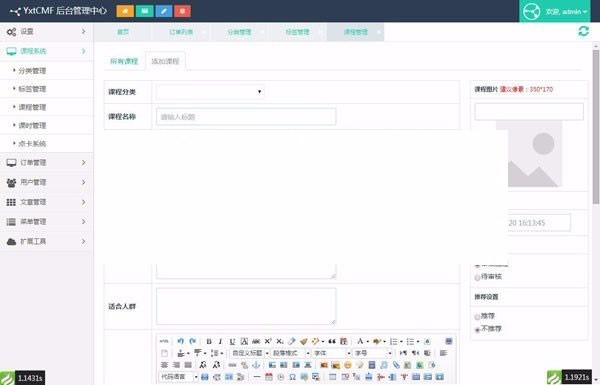The height and width of the screenshot is (385, 600).
Task: Click the strikethrough ABC icon
Action: (x=256, y=341)
